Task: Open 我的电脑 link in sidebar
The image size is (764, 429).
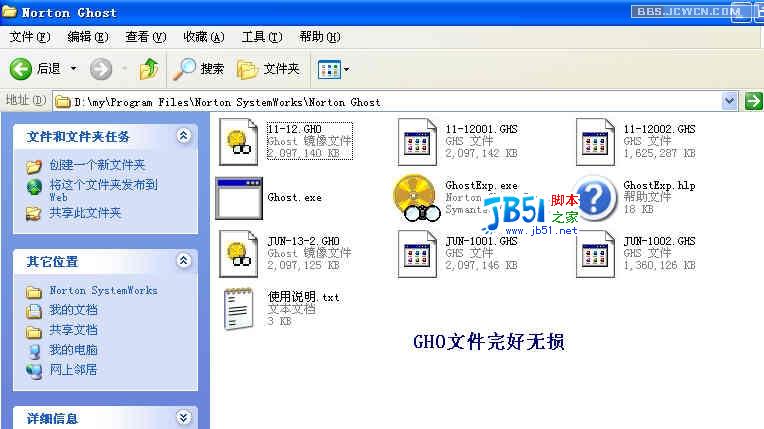Action: click(73, 350)
